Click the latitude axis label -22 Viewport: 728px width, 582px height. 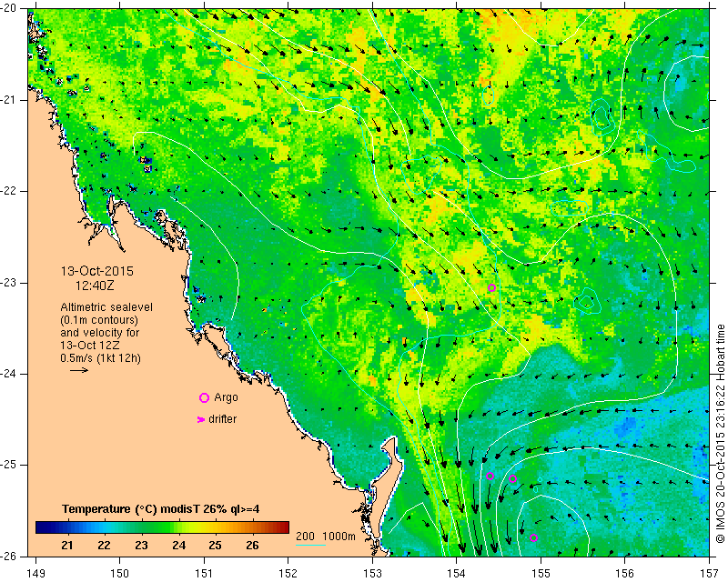(x=8, y=191)
